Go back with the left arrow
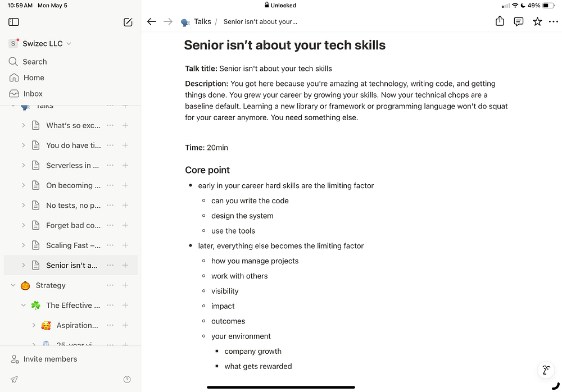562x392 pixels. (152, 21)
